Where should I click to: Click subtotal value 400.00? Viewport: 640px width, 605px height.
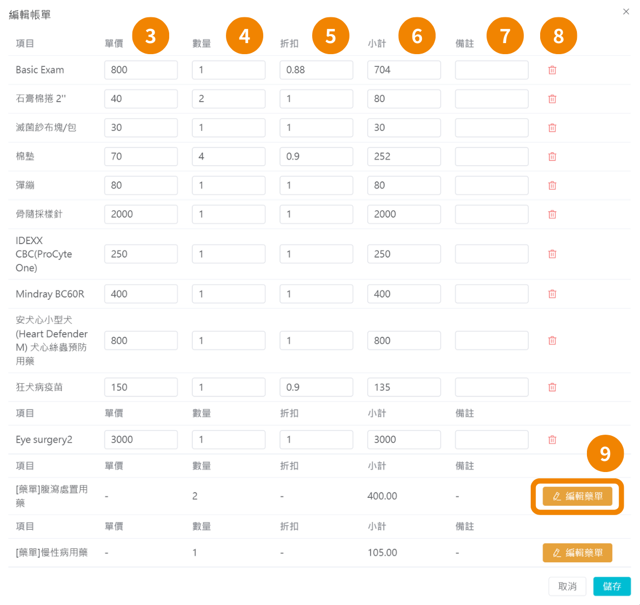[382, 496]
